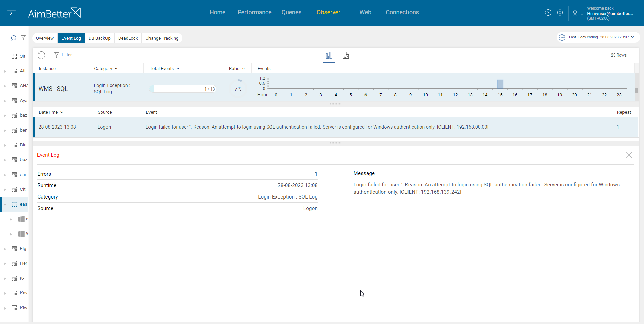644x324 pixels.
Task: Click the sidebar search magnifier icon
Action: [13, 38]
